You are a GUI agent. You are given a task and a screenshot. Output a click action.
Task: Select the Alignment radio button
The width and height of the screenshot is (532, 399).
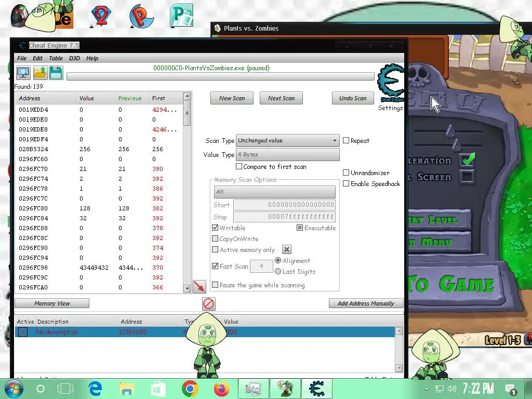[278, 261]
